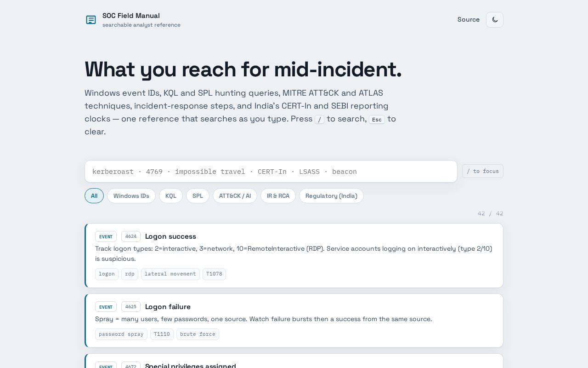This screenshot has width=588, height=368.
Task: Click the 'rdp' tag
Action: click(130, 274)
